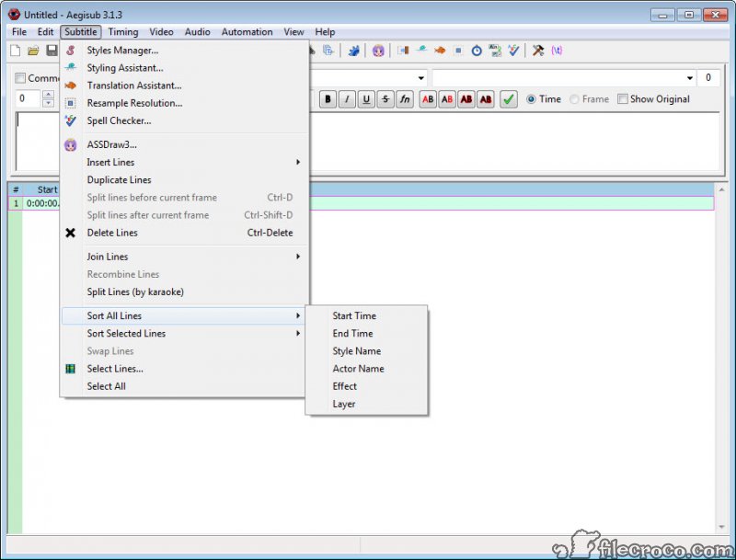Pick primary color with first AB button
This screenshot has width=736, height=560.
(428, 99)
